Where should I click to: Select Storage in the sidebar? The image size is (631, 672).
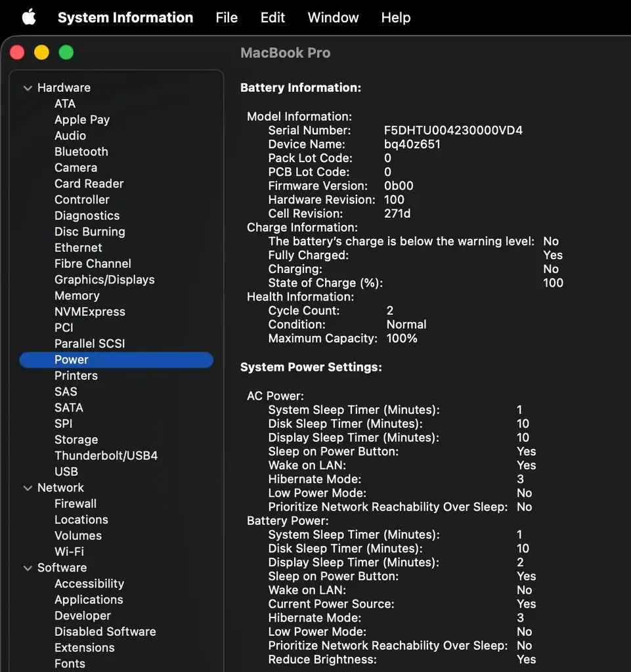click(76, 440)
